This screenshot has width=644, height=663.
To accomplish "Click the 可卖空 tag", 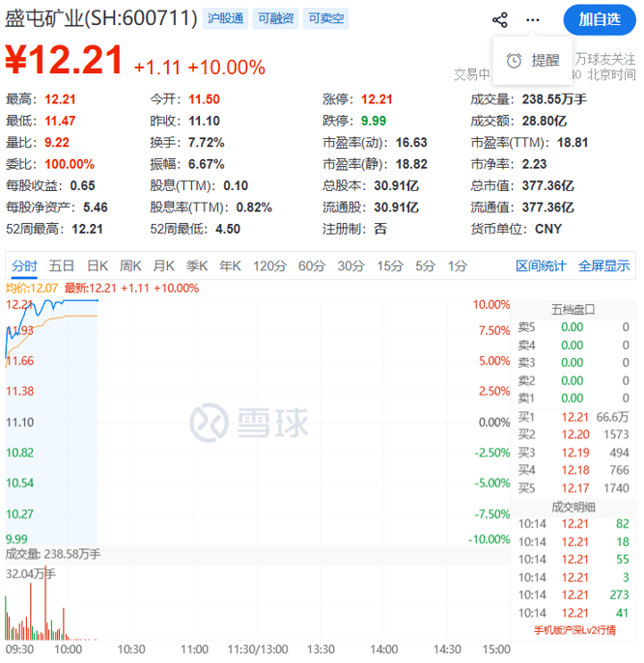I will (324, 18).
